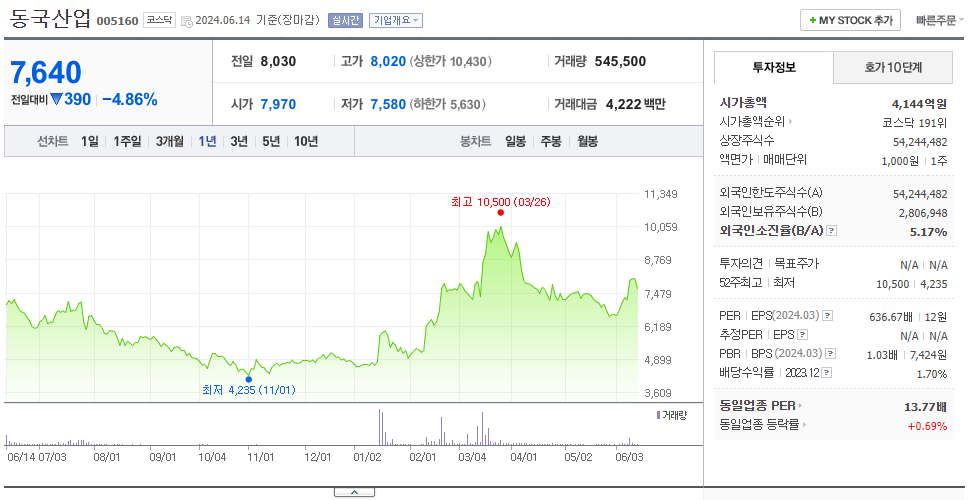Click the red 최고 10,500 point on chart
The width and height of the screenshot is (968, 500).
point(500,212)
